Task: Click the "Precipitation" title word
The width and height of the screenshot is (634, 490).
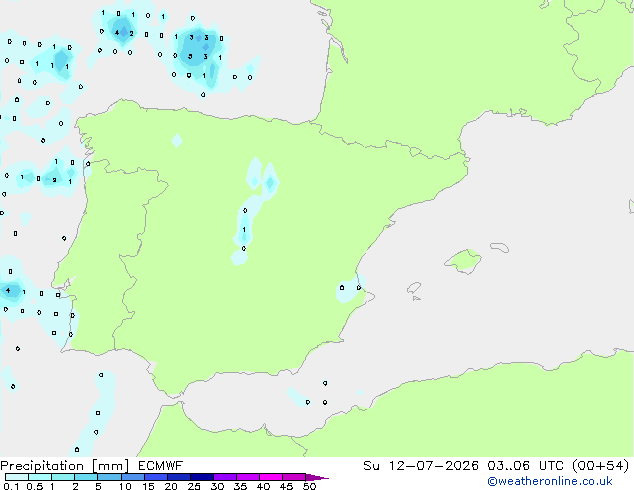Action: tap(42, 466)
